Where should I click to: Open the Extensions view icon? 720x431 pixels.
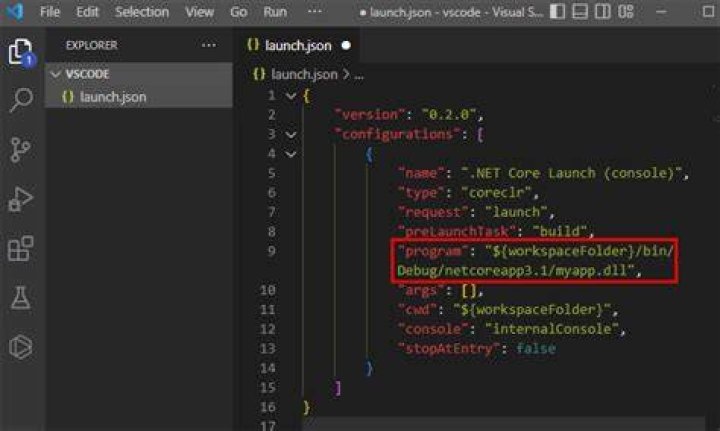21,248
